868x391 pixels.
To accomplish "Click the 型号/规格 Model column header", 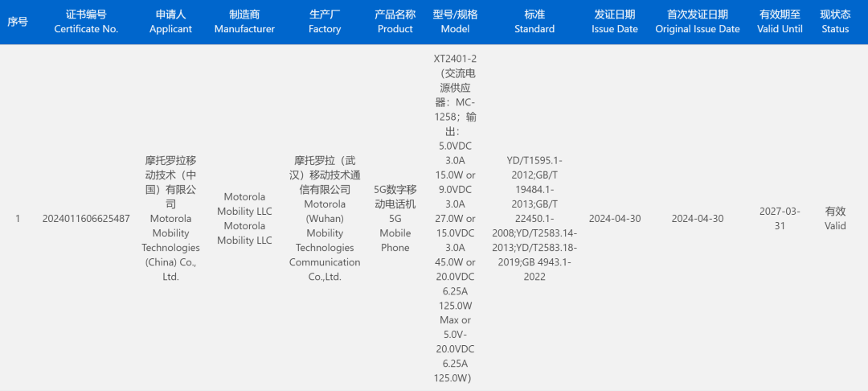I will [455, 23].
